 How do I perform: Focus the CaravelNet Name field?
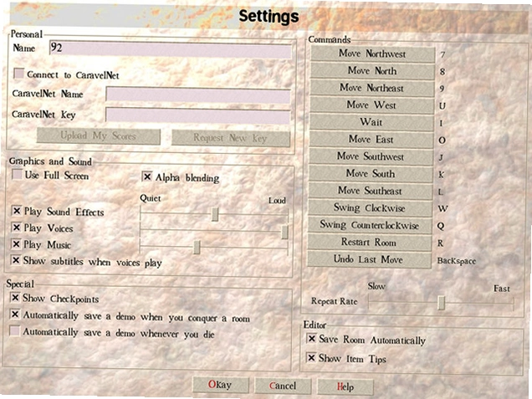pos(198,95)
